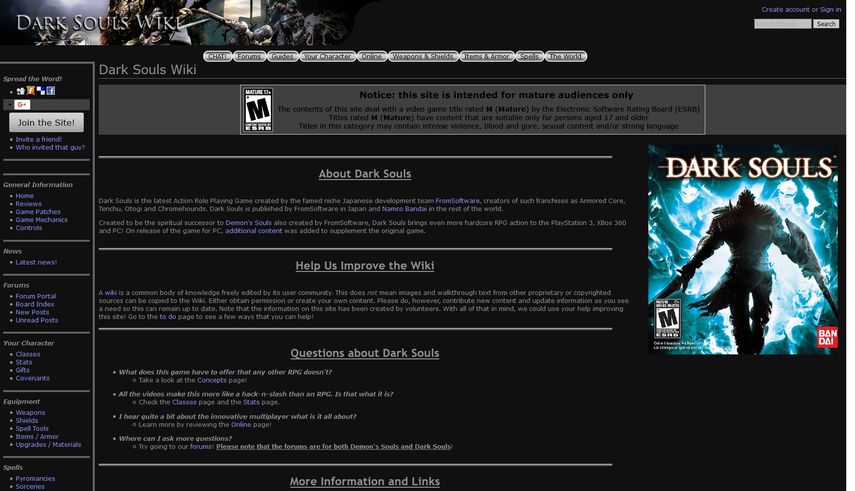Viewport: 855px width, 491px height.
Task: Open Sorceries sidebar link
Action: [30, 487]
